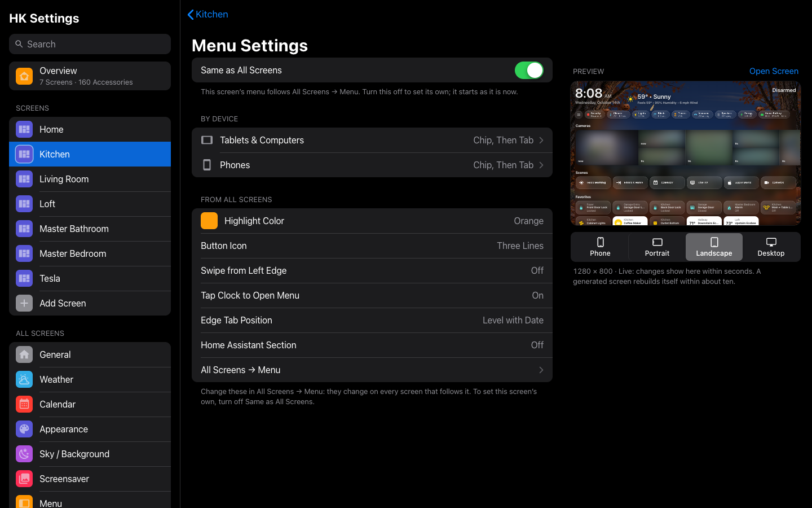Click the Tesla screen icon
The width and height of the screenshot is (812, 508).
(24, 278)
